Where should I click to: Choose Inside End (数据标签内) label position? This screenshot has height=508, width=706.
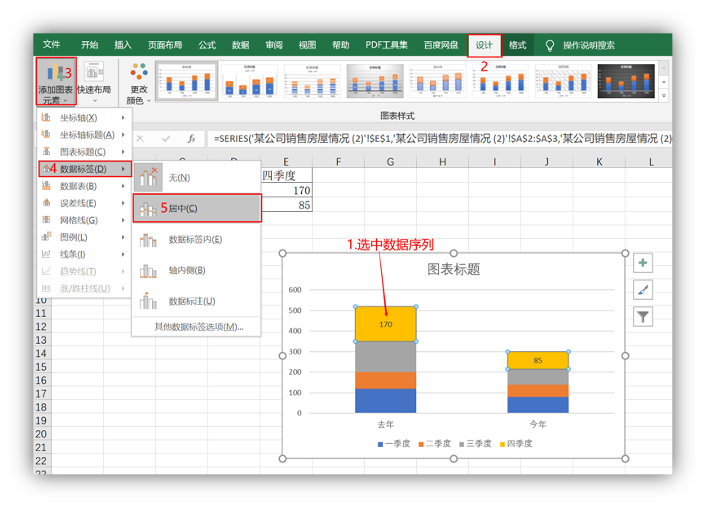click(196, 239)
